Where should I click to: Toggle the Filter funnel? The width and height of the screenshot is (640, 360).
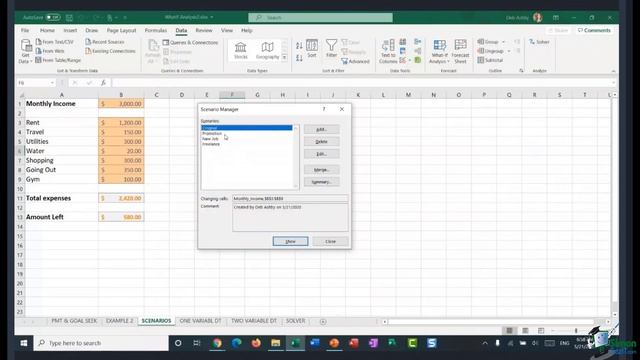click(x=331, y=48)
